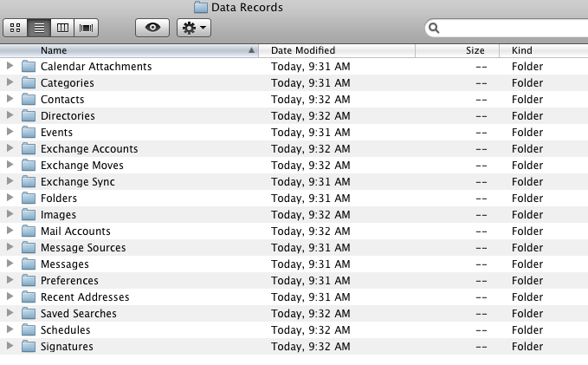Expand the Images folder
Viewport: 588px width, 365px height.
pos(10,214)
